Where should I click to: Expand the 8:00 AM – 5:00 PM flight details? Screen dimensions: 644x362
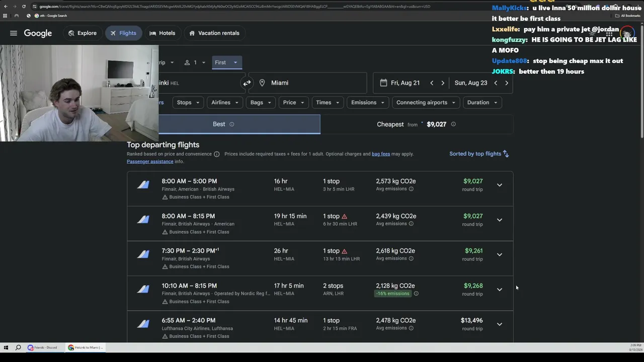[x=500, y=185]
